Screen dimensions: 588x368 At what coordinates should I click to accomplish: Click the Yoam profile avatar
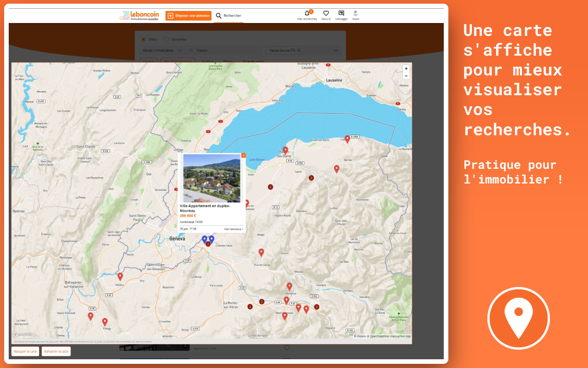tap(356, 13)
